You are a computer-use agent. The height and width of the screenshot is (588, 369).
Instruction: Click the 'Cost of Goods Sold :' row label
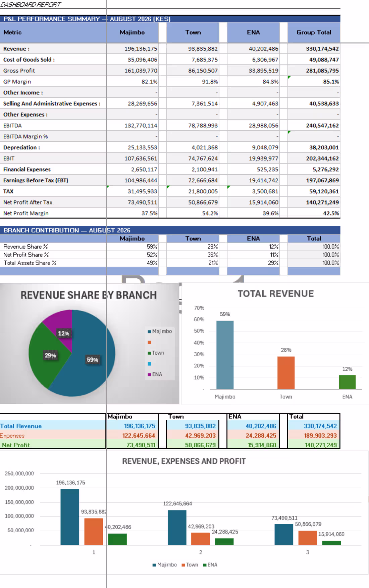[x=29, y=60]
